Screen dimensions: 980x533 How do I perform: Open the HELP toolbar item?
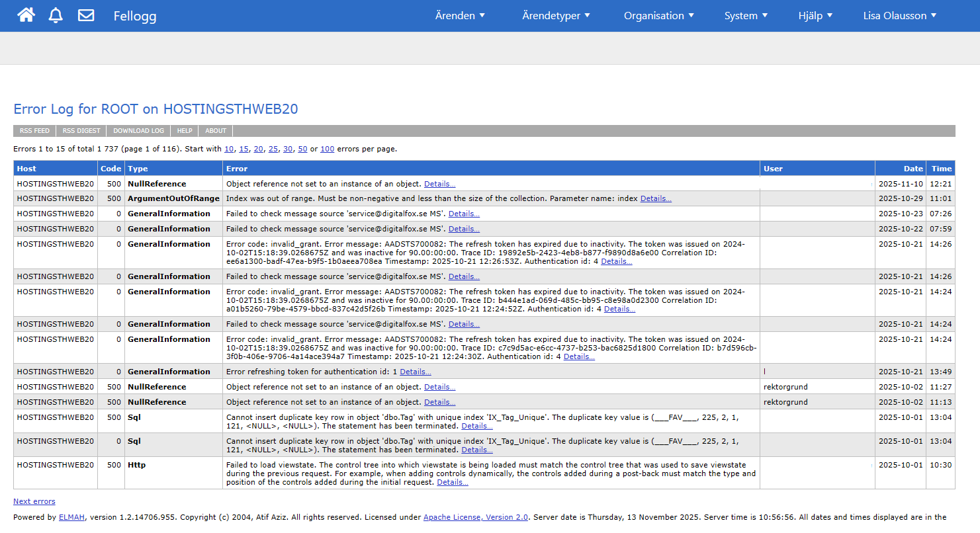(x=185, y=131)
